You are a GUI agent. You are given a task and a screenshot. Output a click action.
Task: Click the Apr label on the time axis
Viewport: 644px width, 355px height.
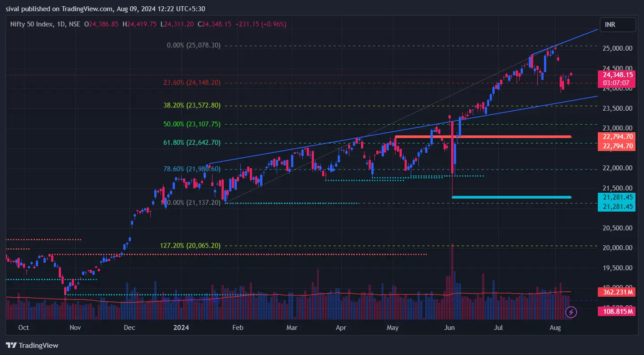click(341, 328)
